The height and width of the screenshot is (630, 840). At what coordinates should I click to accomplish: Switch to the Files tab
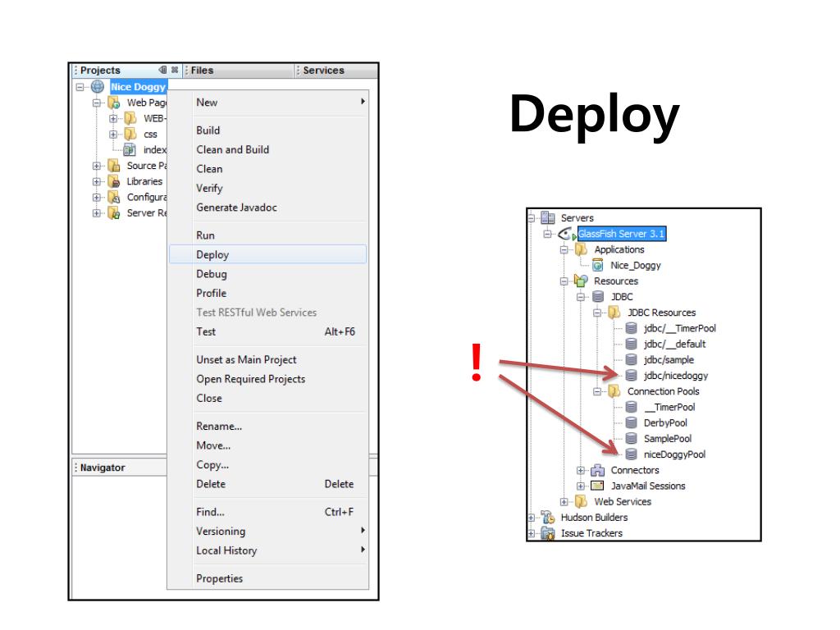[x=239, y=71]
